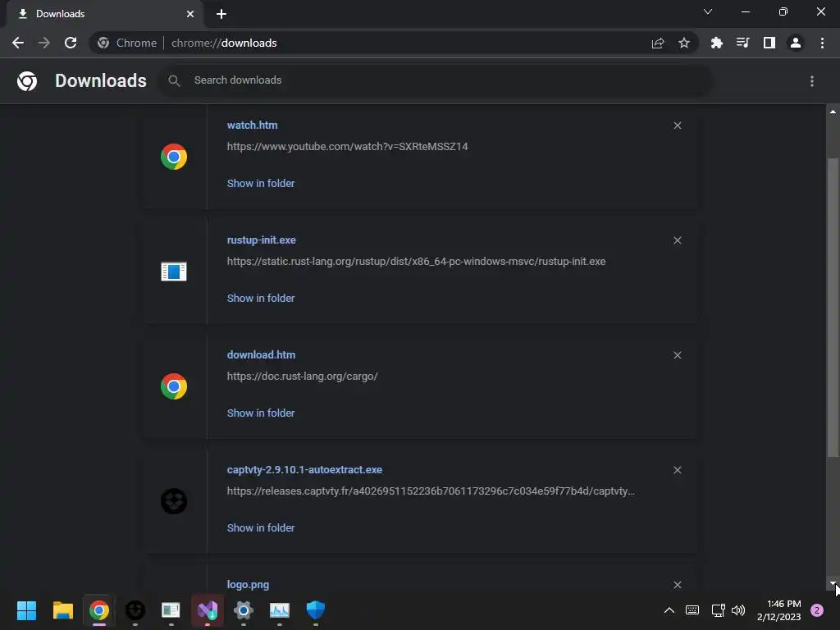Open Chrome's three-dot menu in the toolbar
The width and height of the screenshot is (840, 630).
[822, 43]
